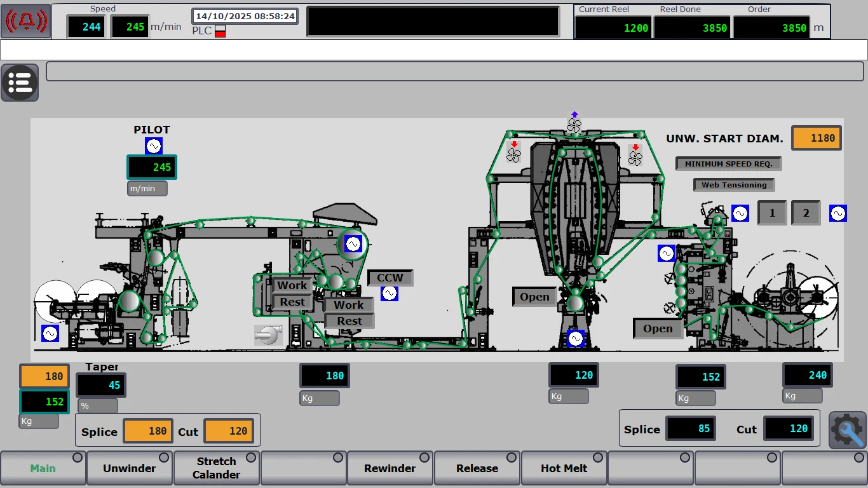Click the Order length value 3850
The height and width of the screenshot is (488, 868).
click(x=771, y=28)
